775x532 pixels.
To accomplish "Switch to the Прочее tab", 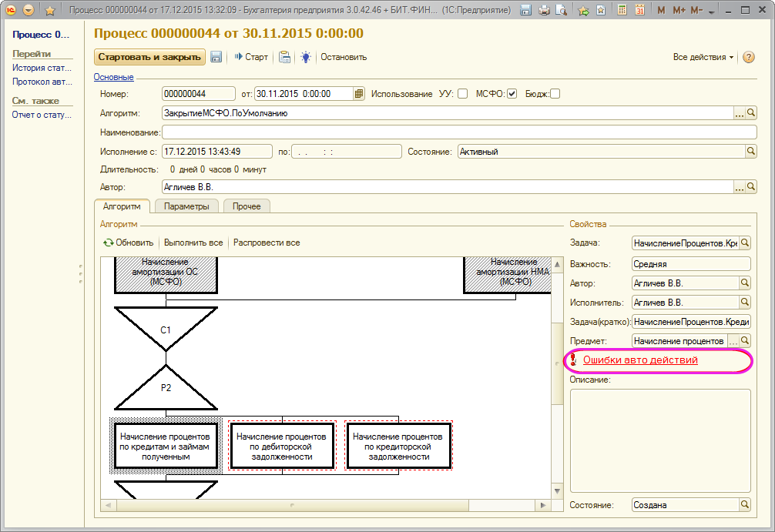I will coord(247,206).
